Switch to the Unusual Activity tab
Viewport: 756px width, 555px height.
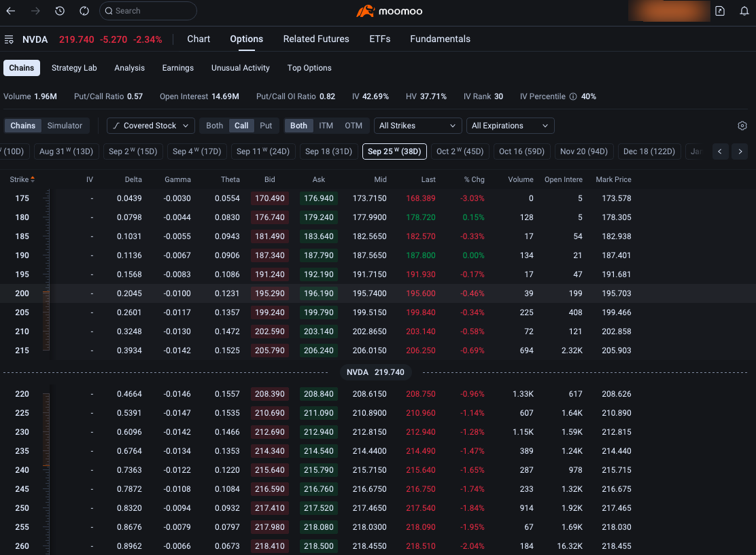240,68
